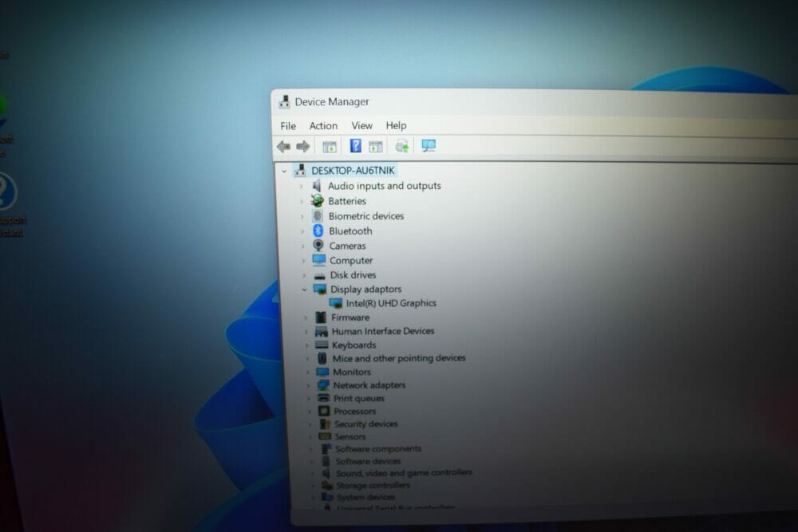
Task: Collapse the Display adaptors node
Action: (x=304, y=290)
